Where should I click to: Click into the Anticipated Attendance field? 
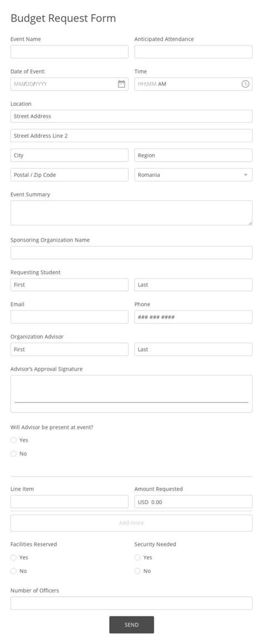(x=193, y=52)
